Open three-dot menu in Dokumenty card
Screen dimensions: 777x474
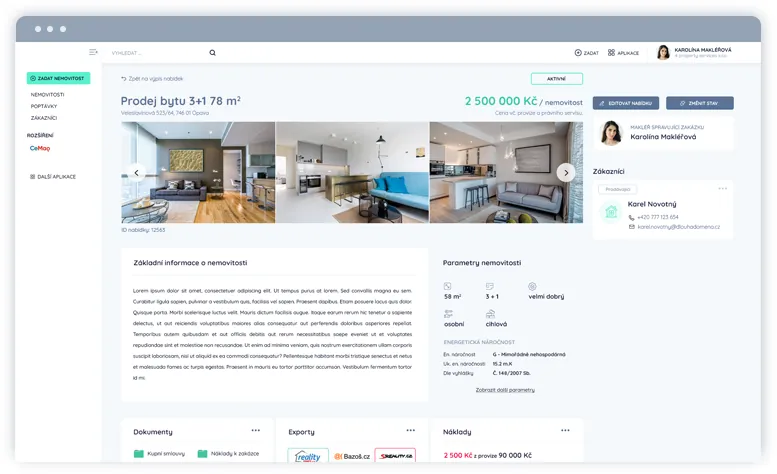[256, 430]
